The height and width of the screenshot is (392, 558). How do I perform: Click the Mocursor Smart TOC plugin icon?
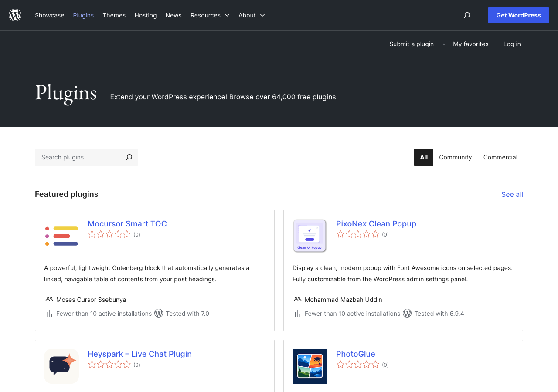coord(61,236)
